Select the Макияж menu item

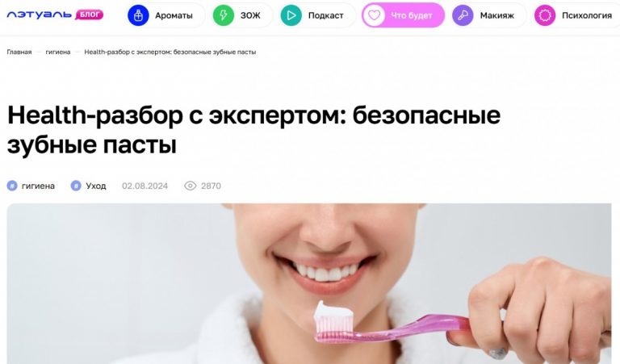tap(488, 15)
